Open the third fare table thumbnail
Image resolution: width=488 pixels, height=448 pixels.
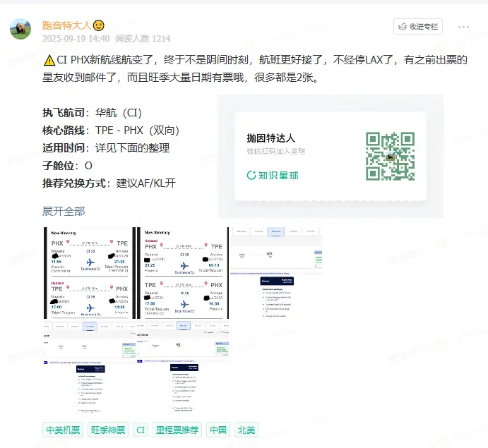pos(276,272)
